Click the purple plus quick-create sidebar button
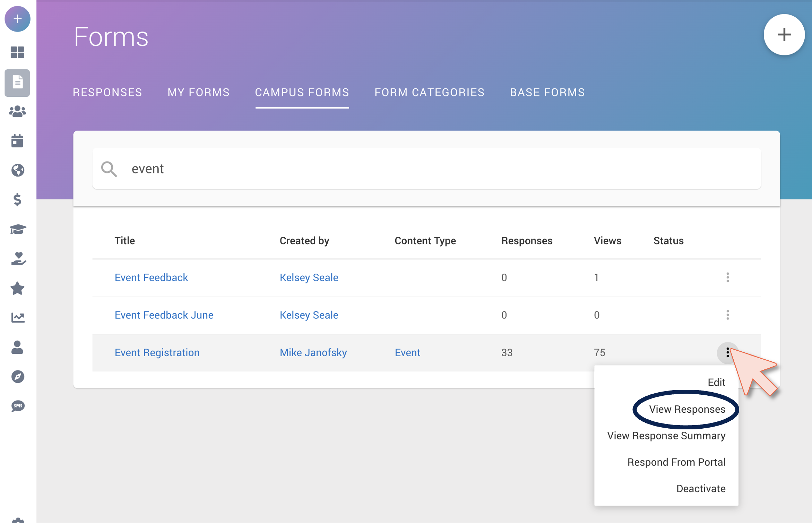The height and width of the screenshot is (523, 812). click(x=17, y=19)
